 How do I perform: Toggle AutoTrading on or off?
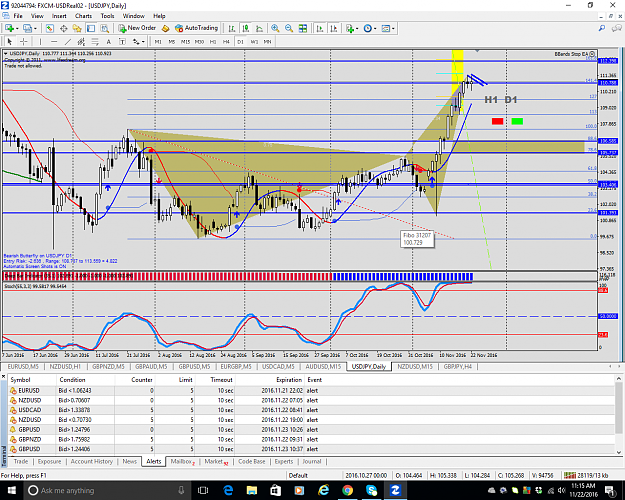[x=197, y=28]
